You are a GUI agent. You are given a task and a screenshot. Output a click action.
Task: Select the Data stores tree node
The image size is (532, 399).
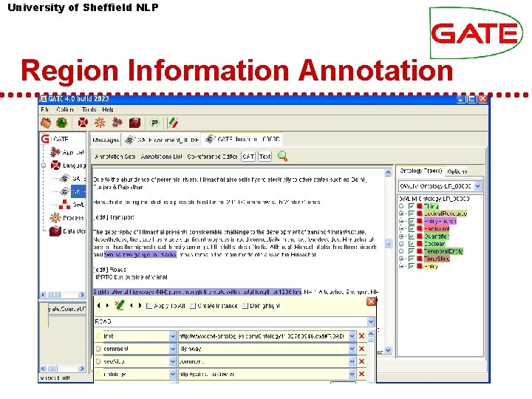point(67,231)
